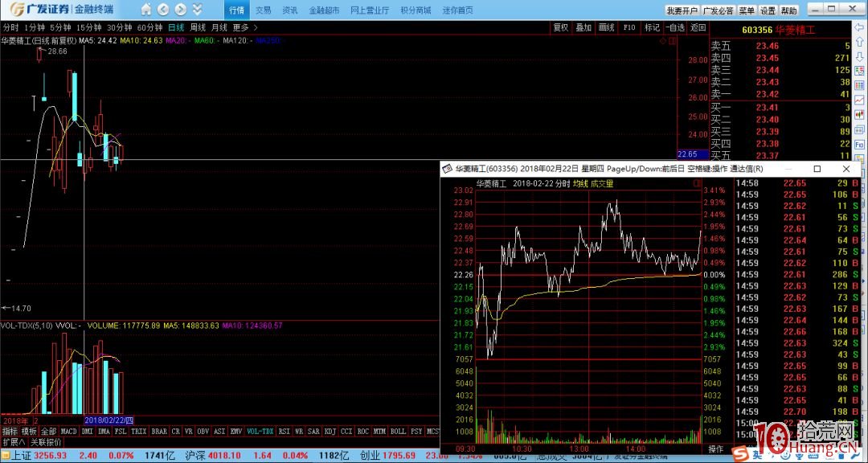Go to the 积分商城 tab

pos(416,10)
